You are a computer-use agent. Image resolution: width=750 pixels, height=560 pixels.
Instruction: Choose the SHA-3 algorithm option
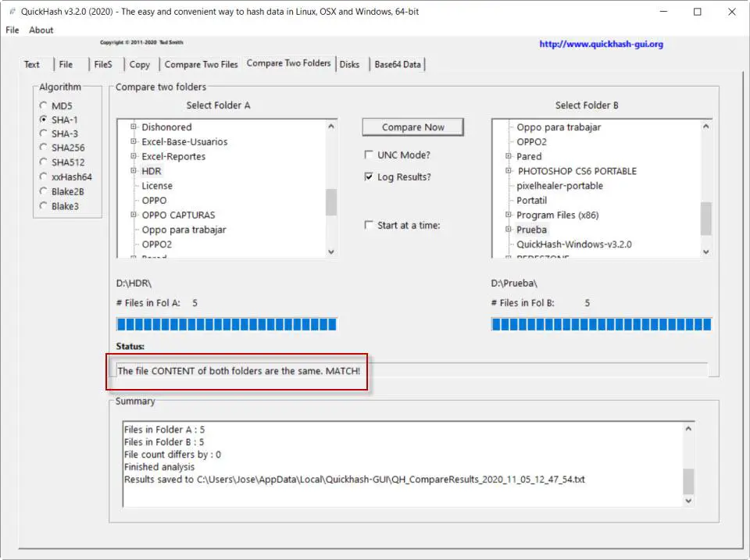coord(44,134)
